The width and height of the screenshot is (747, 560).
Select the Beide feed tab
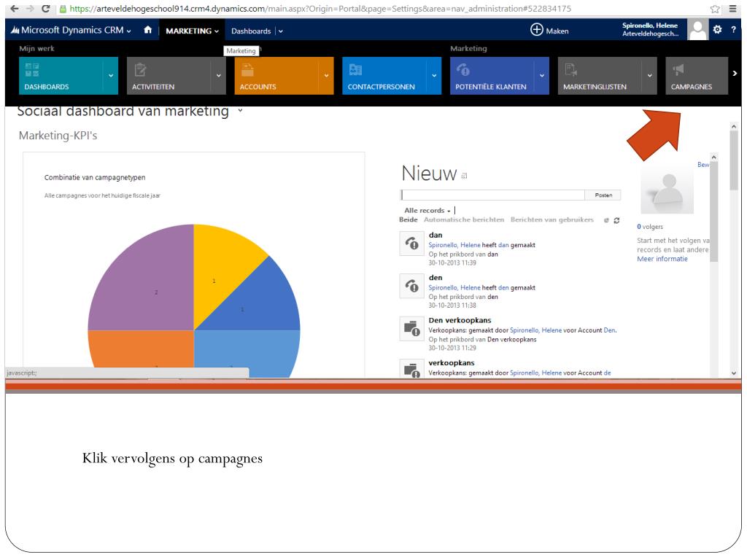pos(409,219)
